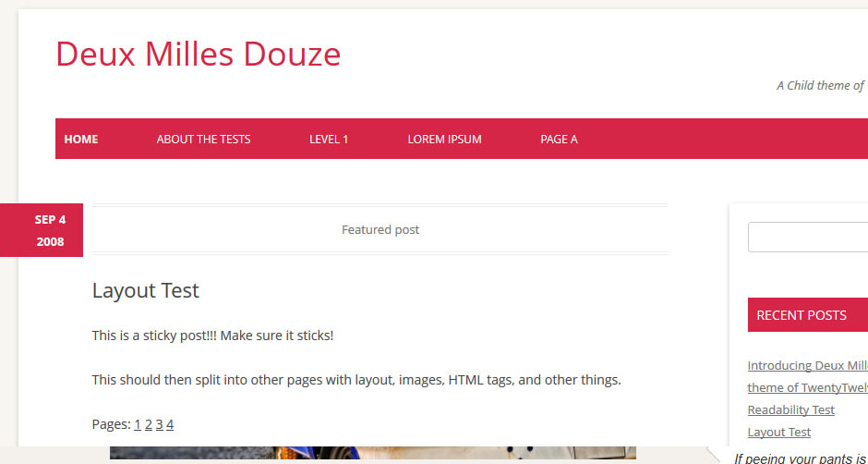Click the post image below the page links

[x=372, y=453]
